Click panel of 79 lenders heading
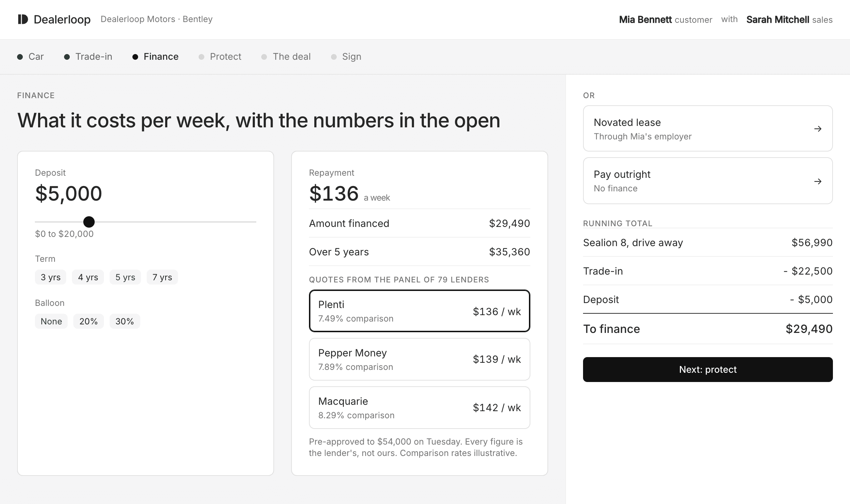This screenshot has width=850, height=504. pyautogui.click(x=399, y=280)
